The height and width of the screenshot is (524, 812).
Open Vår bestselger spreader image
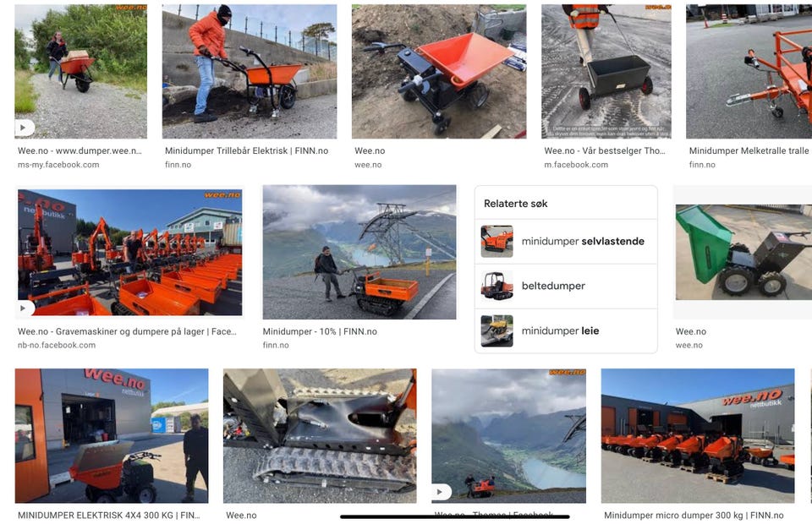(x=606, y=71)
